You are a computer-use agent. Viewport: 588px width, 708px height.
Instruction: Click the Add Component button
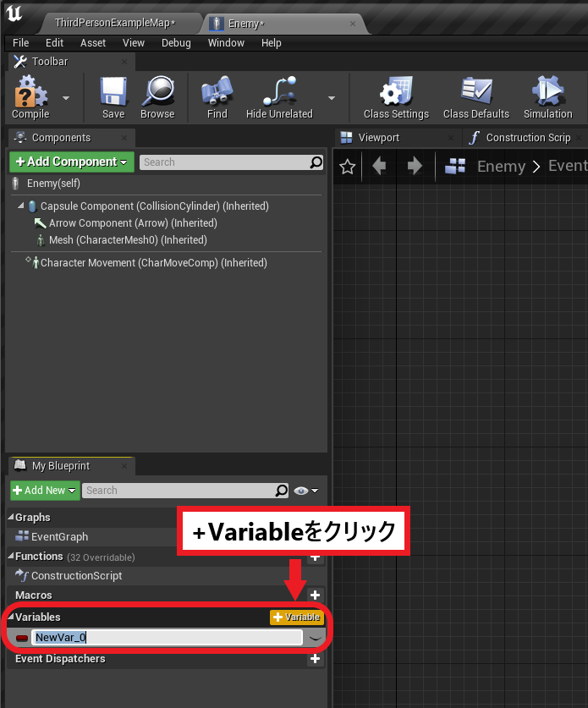pyautogui.click(x=72, y=162)
